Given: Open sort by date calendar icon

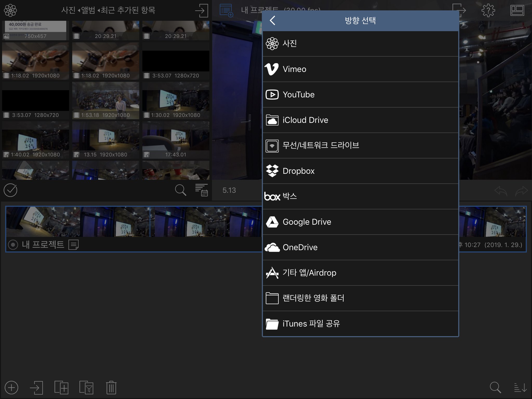Looking at the screenshot, I should click(x=202, y=190).
